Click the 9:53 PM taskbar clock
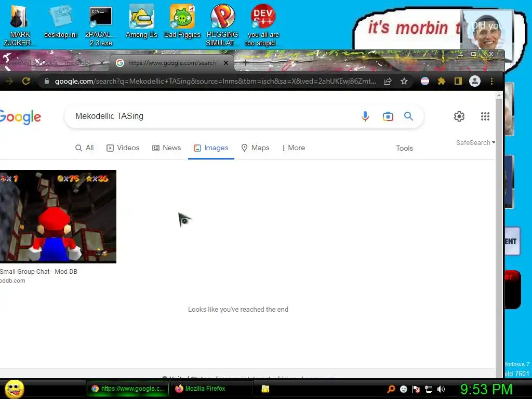This screenshot has height=399, width=532. click(486, 389)
